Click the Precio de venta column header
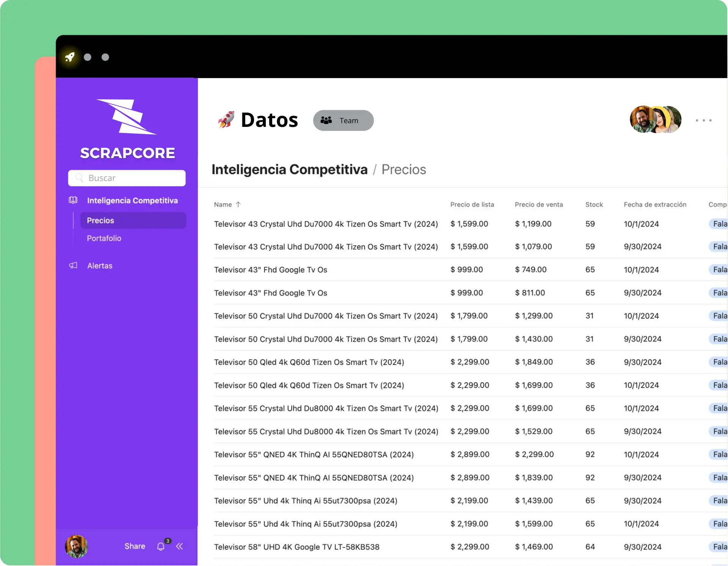This screenshot has width=728, height=566. 538,205
